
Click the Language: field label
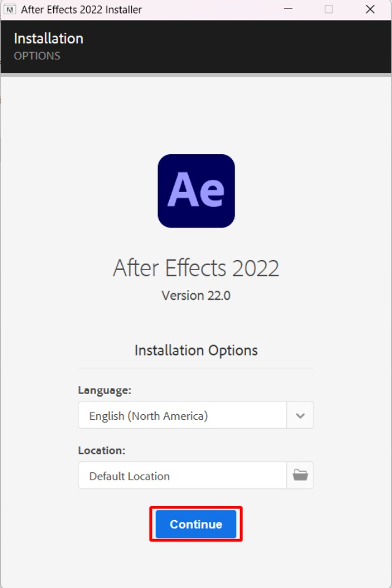click(96, 390)
